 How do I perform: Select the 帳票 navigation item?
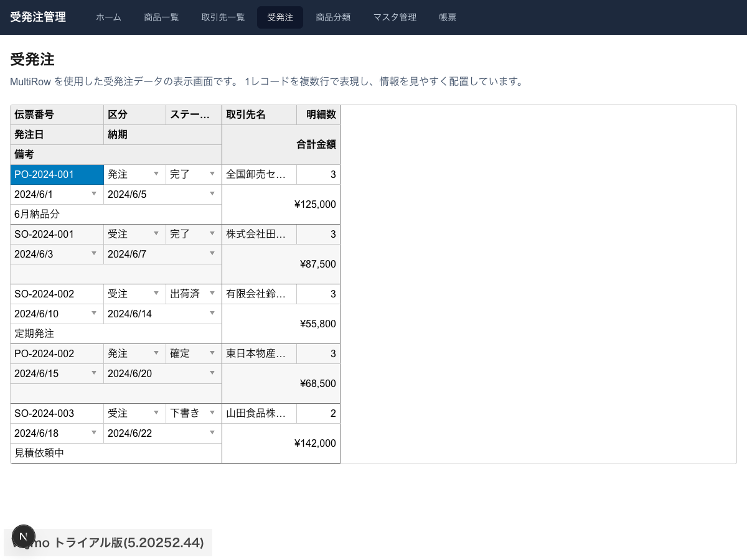coord(448,17)
